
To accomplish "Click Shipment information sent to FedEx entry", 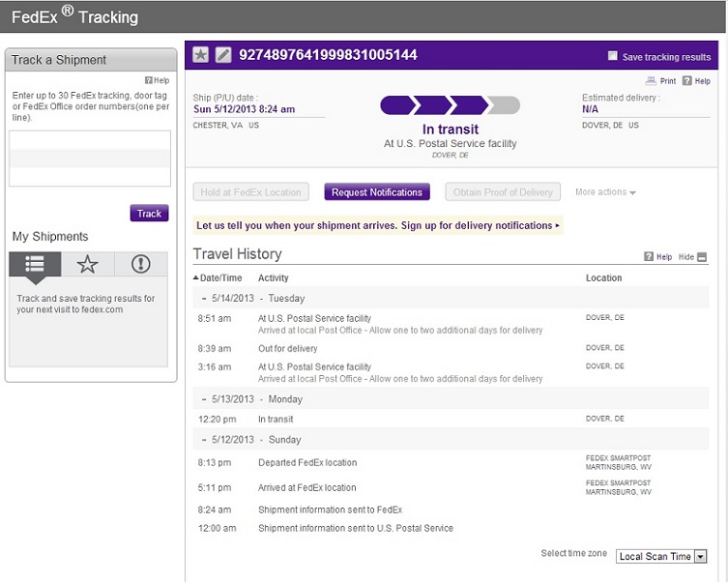I will (x=330, y=509).
